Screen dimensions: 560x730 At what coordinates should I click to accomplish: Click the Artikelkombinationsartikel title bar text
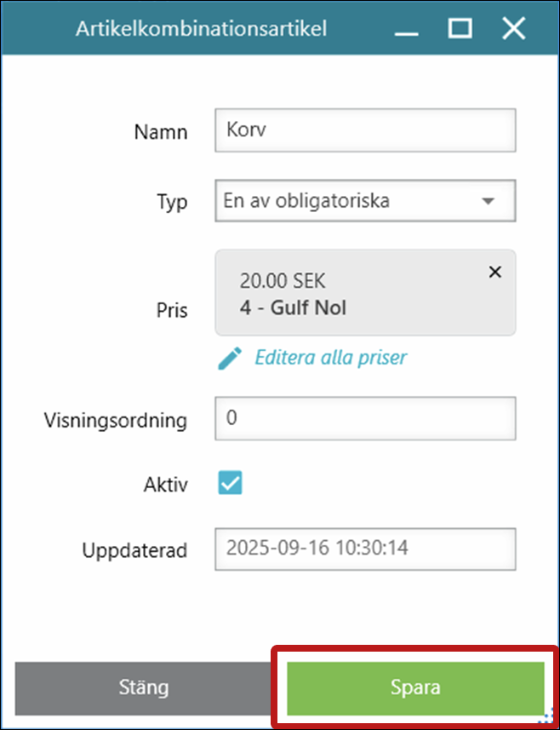[202, 29]
